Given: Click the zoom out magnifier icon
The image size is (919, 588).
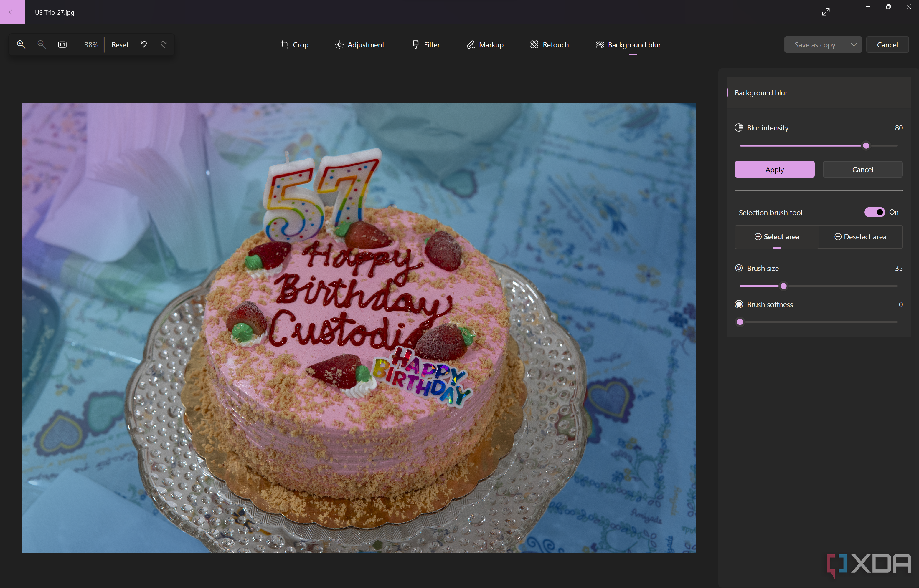Looking at the screenshot, I should pos(41,44).
